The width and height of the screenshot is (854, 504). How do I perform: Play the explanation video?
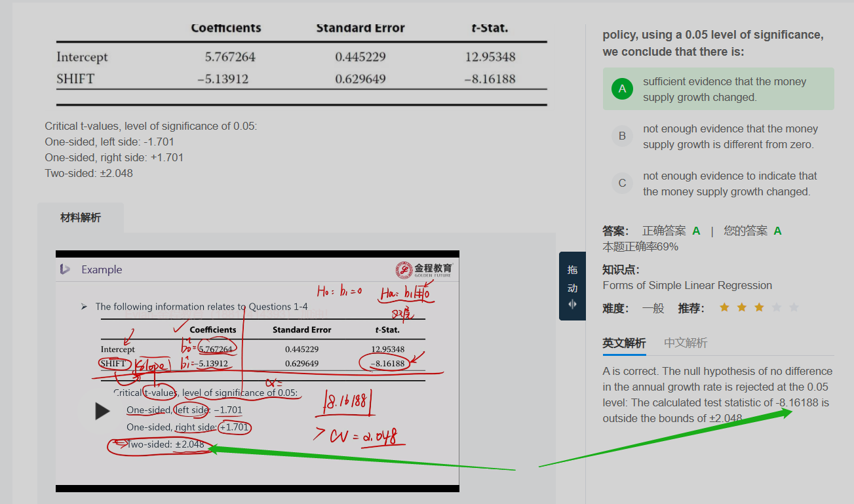(x=102, y=411)
